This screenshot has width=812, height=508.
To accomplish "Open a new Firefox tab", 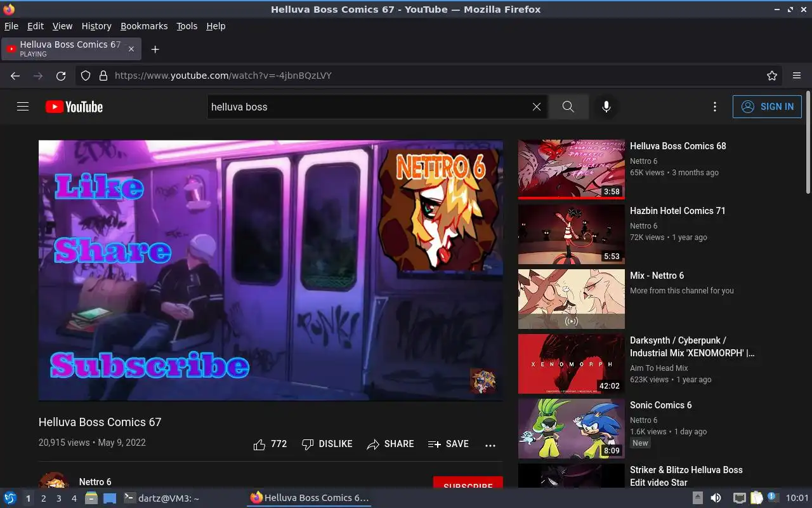I will 155,49.
